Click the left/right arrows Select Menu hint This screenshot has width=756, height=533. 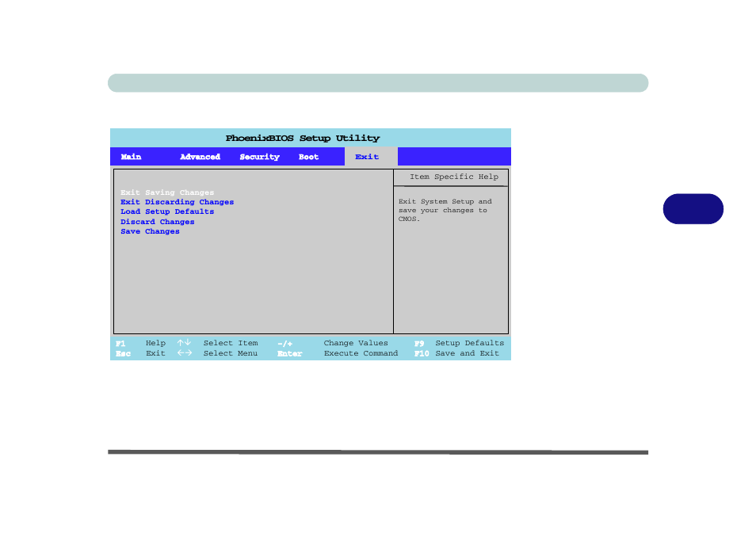point(217,353)
